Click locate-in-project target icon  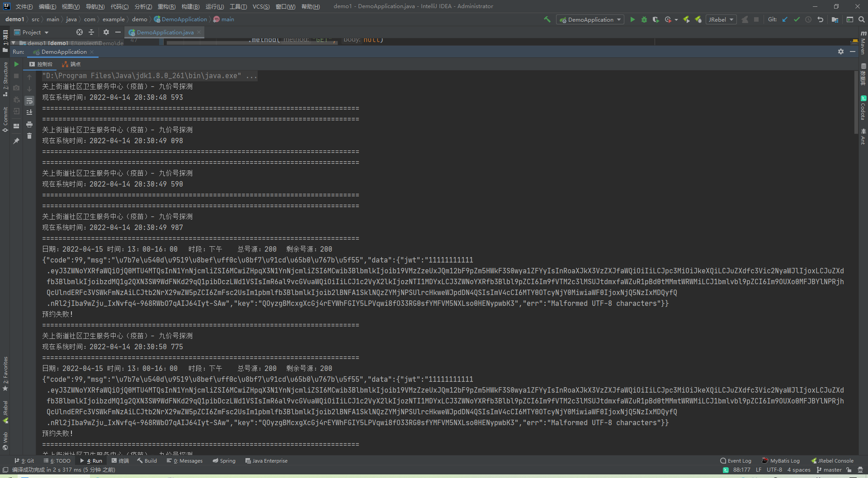pos(80,32)
